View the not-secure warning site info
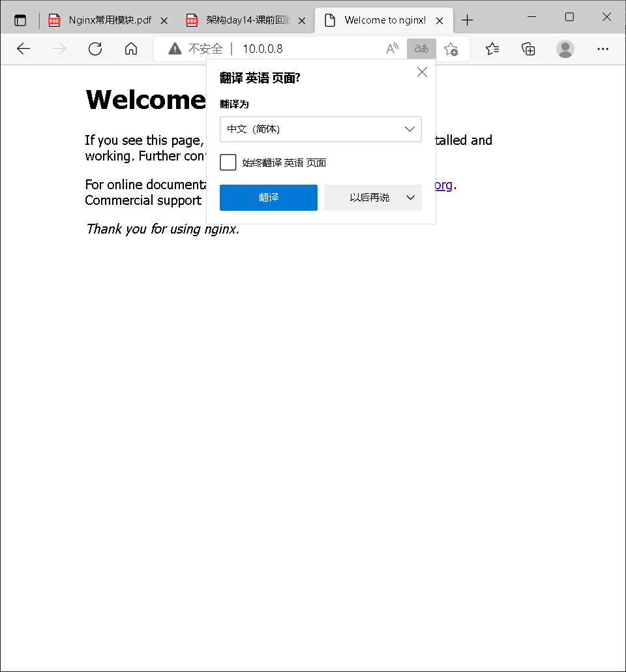This screenshot has width=626, height=672. coord(175,49)
